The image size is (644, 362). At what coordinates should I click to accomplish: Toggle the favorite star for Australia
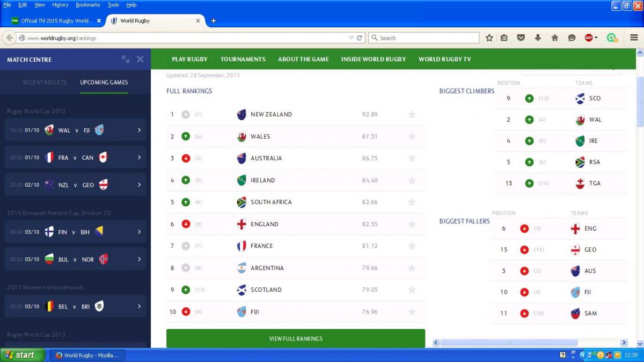(x=412, y=158)
